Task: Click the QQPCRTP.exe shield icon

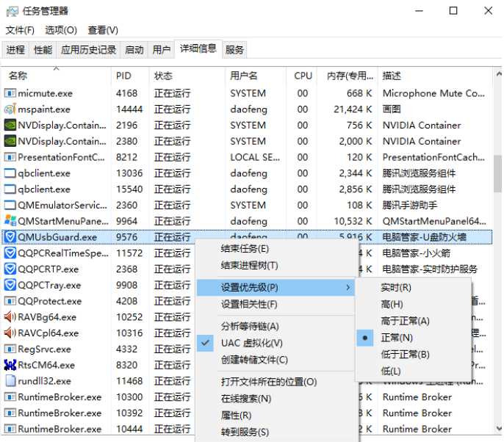Action: (10, 269)
